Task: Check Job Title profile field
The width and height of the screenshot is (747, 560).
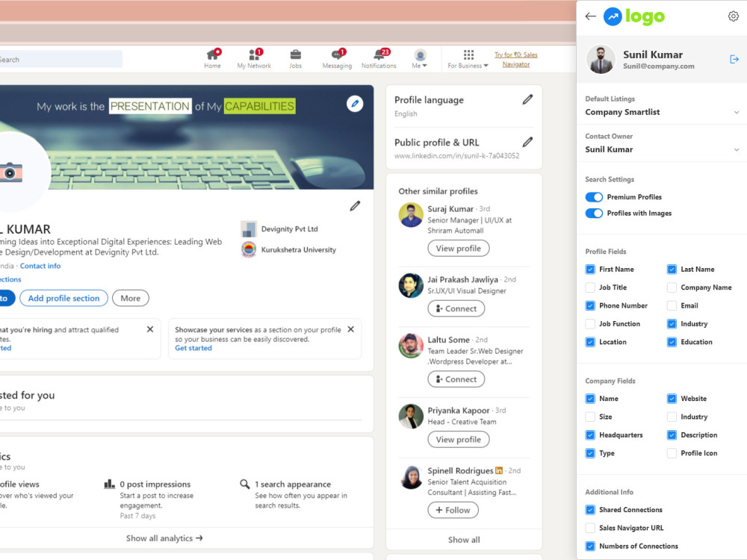Action: (590, 287)
